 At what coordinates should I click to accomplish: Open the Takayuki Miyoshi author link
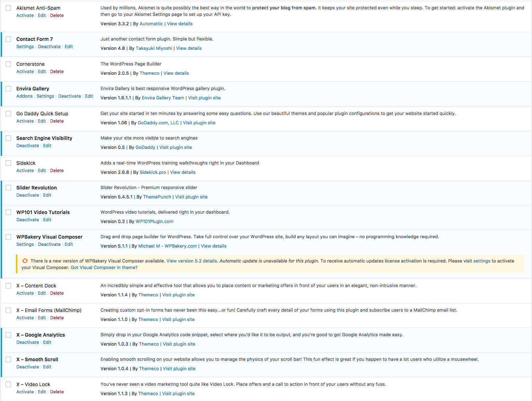point(154,48)
